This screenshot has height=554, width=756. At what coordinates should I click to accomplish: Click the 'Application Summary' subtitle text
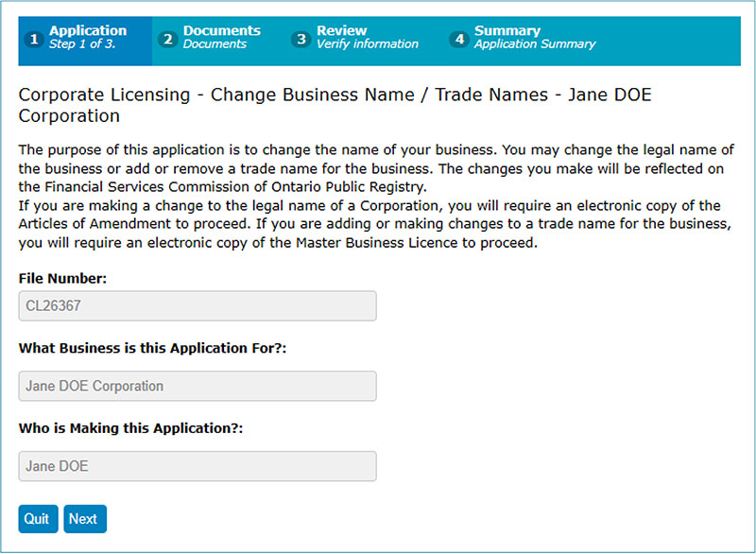535,44
